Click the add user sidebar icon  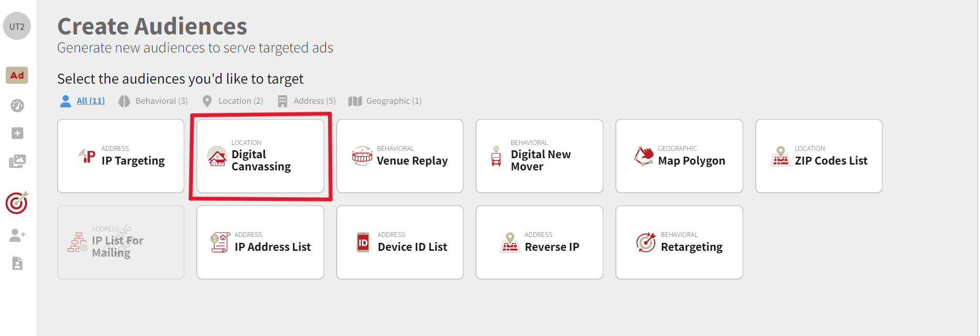tap(17, 235)
